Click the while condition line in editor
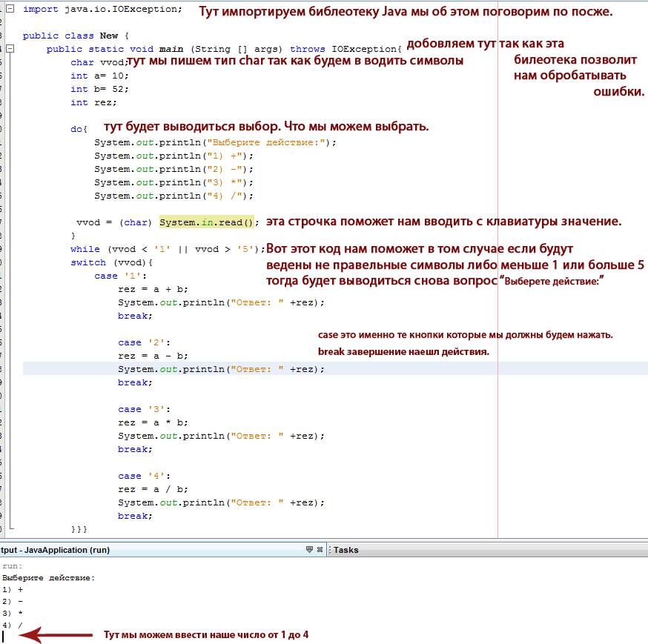 (x=167, y=249)
